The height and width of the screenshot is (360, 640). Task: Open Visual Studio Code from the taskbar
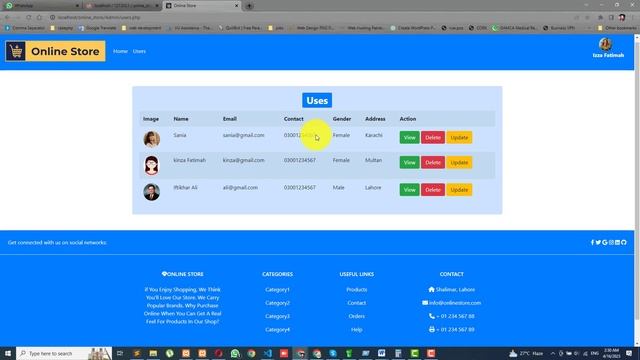click(x=268, y=353)
